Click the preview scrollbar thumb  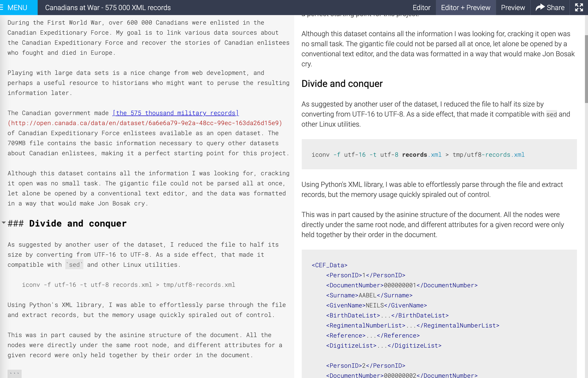pyautogui.click(x=586, y=69)
